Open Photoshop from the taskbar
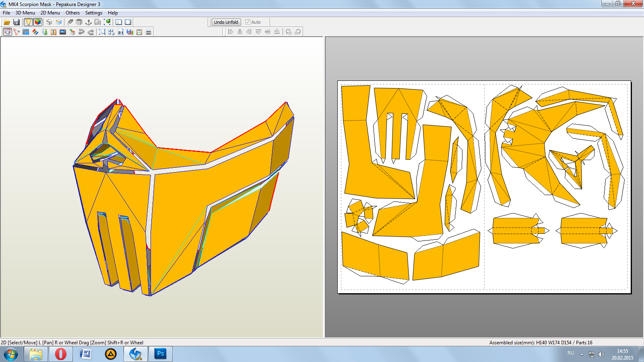Image resolution: width=644 pixels, height=362 pixels. 160,354
